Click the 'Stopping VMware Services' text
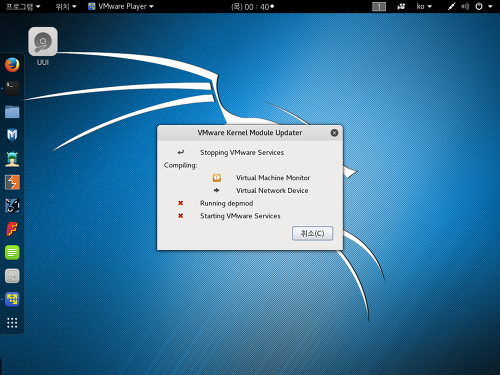This screenshot has width=500, height=375. [242, 153]
